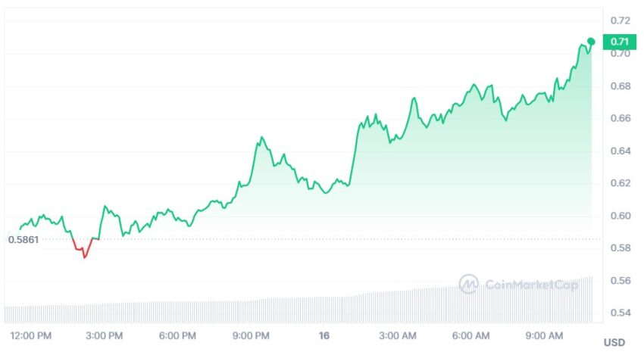
Task: Click the green 0.71 price tag
Action: pos(619,42)
